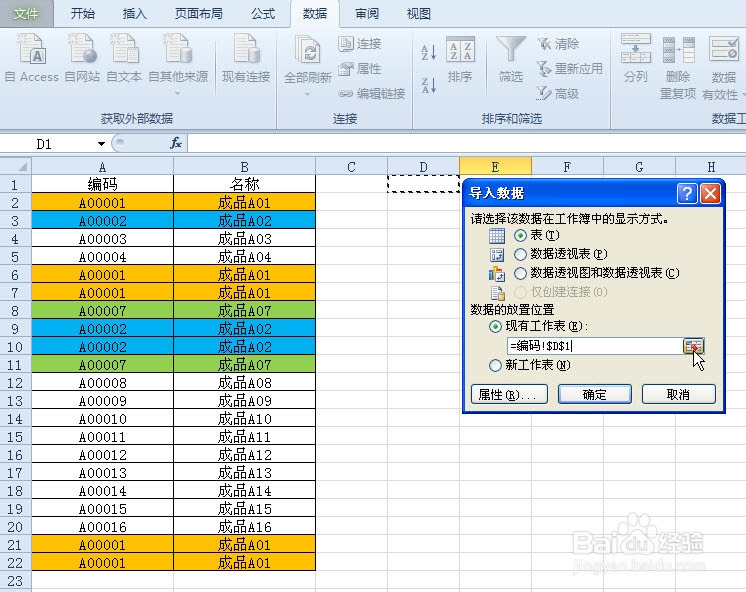Select row 12 header
Viewport: 746px width, 592px height.
pyautogui.click(x=15, y=383)
